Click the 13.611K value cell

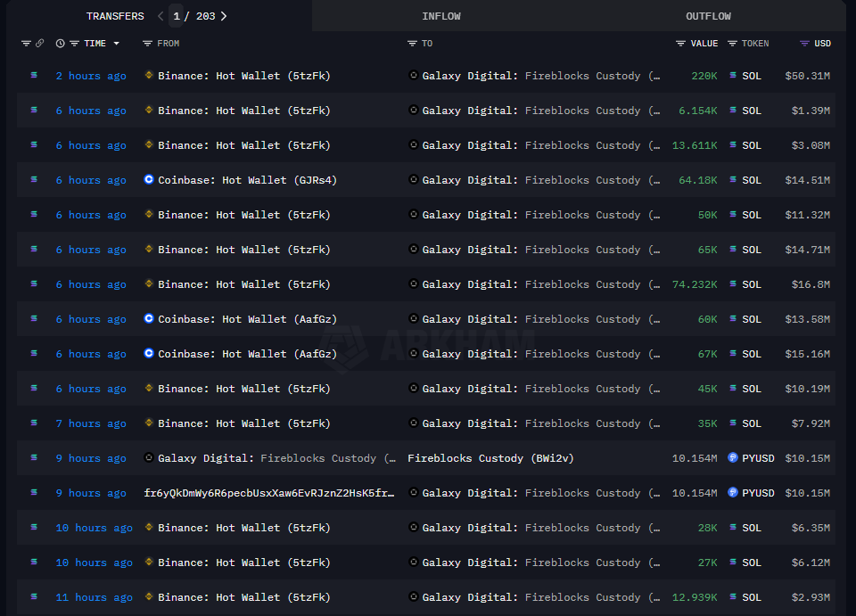[695, 145]
